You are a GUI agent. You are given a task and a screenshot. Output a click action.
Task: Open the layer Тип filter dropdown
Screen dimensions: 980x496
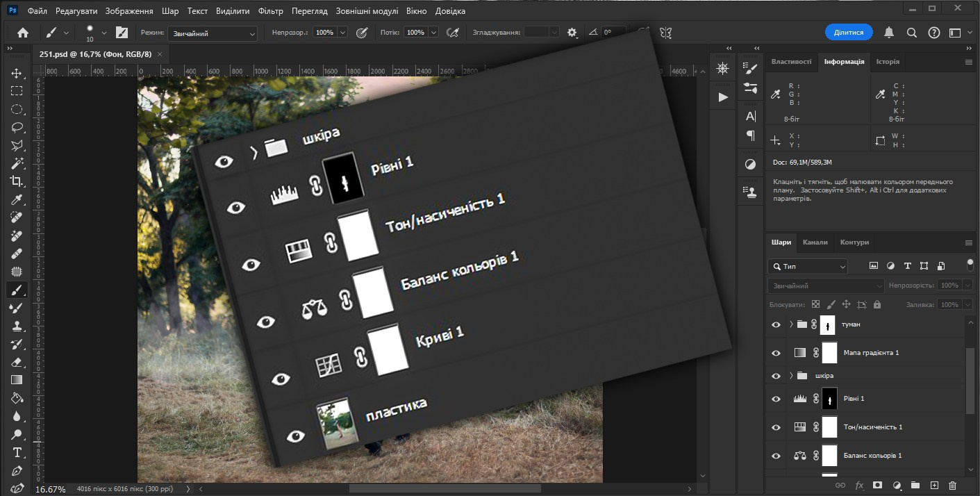point(808,266)
